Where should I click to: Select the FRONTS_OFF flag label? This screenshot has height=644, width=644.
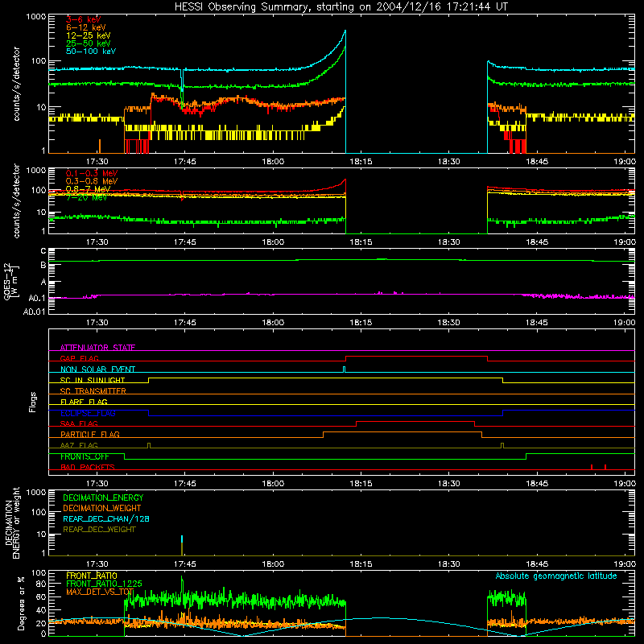(85, 456)
